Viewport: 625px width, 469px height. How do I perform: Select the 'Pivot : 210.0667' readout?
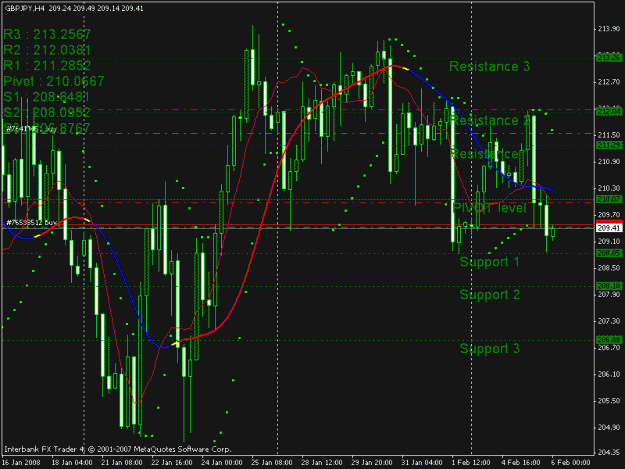(54, 81)
